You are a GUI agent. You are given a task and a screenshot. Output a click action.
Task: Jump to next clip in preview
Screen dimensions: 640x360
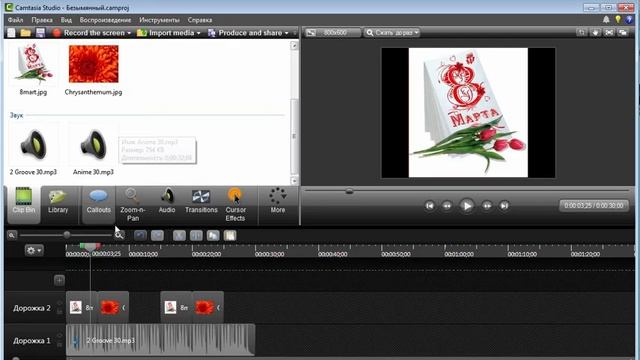pyautogui.click(x=504, y=206)
